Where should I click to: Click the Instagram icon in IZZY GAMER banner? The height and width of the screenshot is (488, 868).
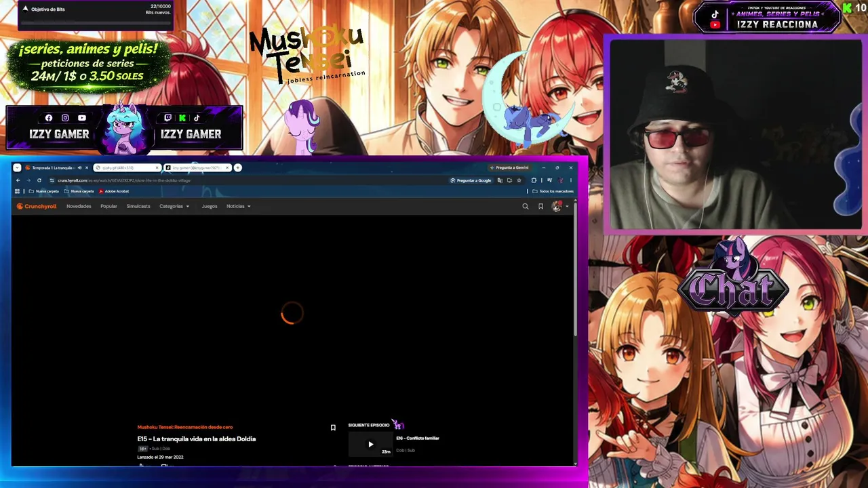click(x=65, y=118)
